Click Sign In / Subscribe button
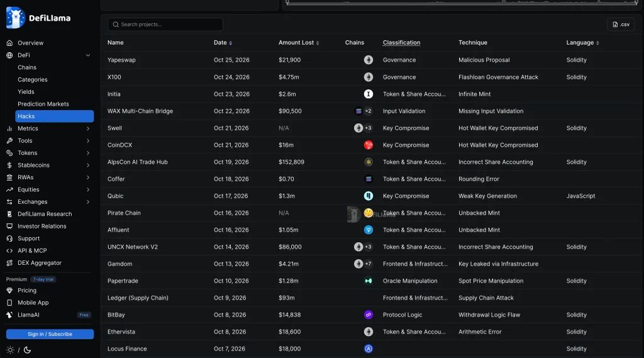Viewport: 644px width, 358px height. [50, 334]
